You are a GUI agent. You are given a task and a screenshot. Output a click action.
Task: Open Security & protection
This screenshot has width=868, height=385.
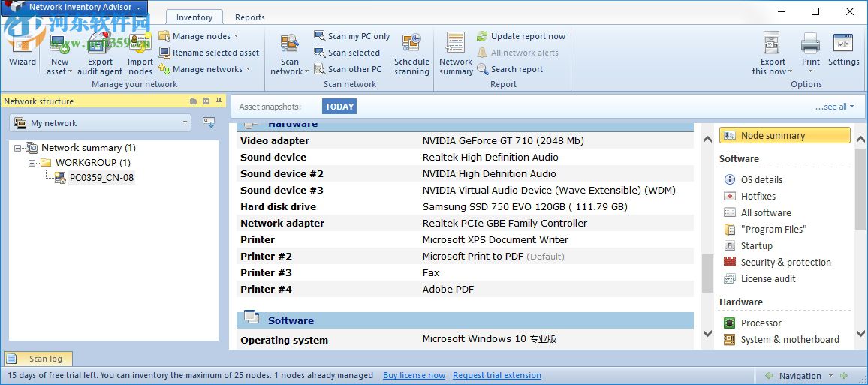click(x=779, y=263)
